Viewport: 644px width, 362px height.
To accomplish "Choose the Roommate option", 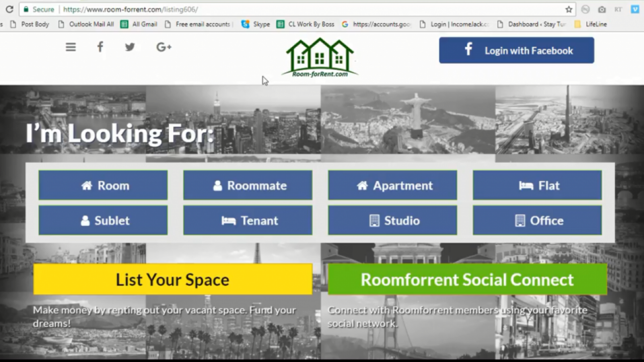I will pos(248,186).
